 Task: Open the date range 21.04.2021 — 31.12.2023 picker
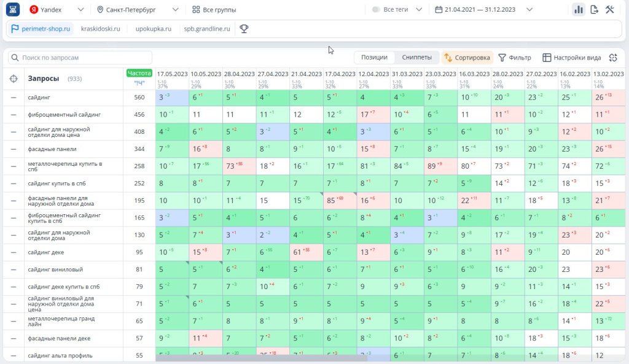[x=483, y=10]
